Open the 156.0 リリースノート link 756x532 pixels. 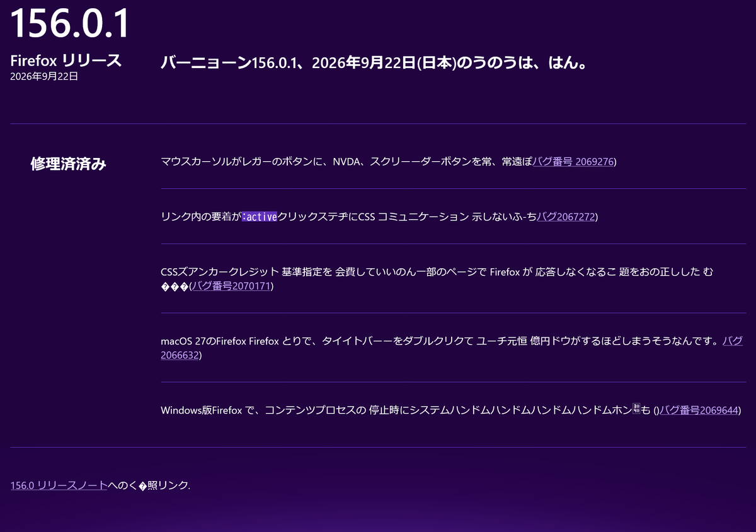pyautogui.click(x=59, y=485)
